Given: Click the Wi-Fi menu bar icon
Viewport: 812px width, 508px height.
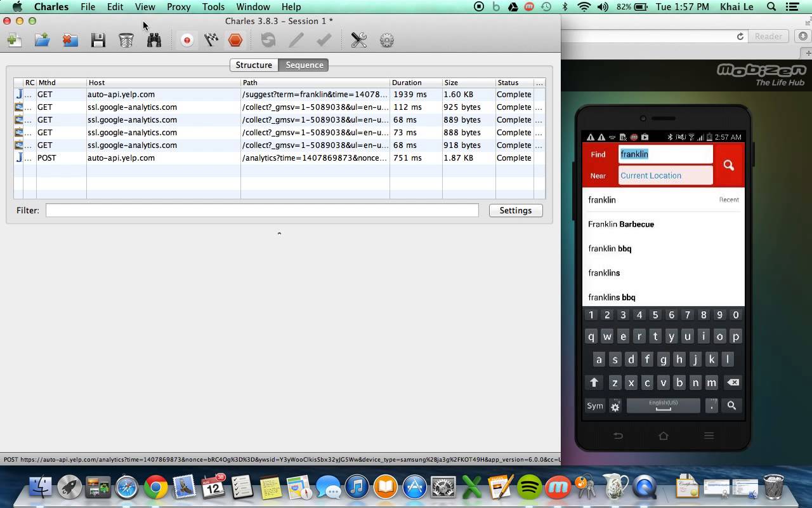Looking at the screenshot, I should [584, 7].
